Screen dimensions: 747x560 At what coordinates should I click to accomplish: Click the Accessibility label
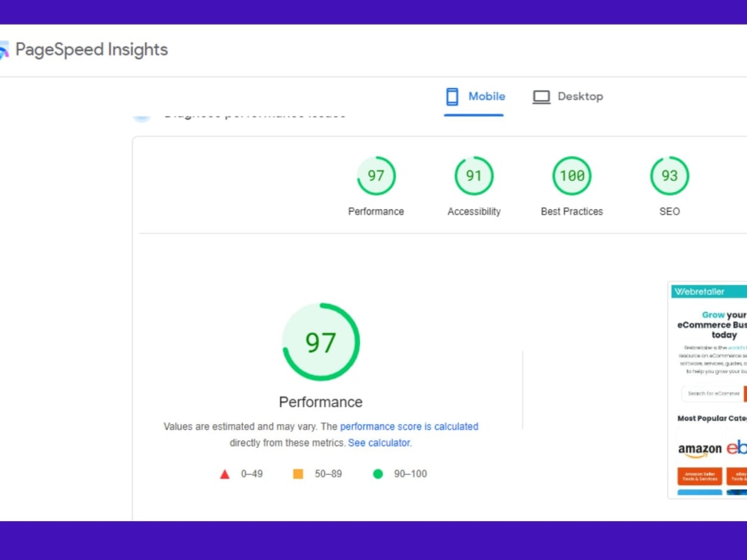tap(474, 211)
